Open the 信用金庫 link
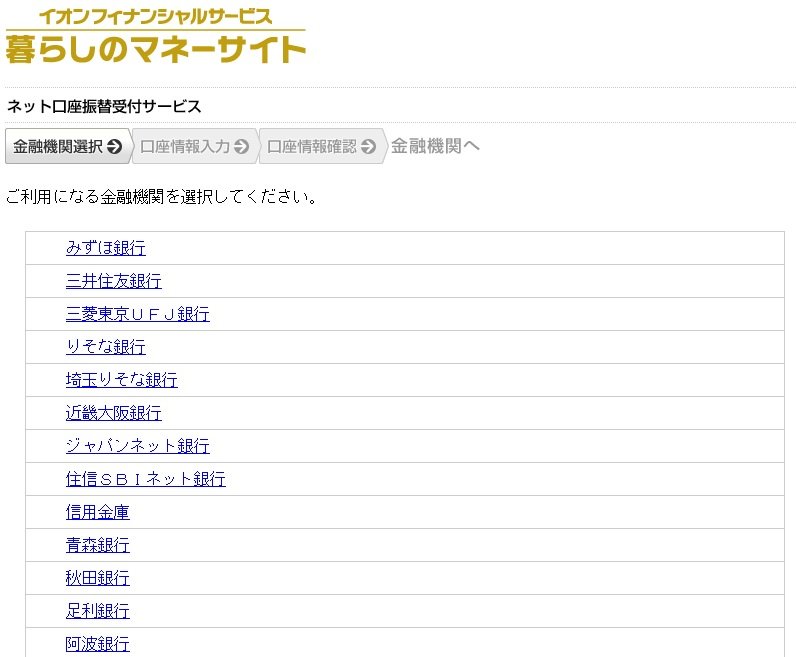The image size is (796, 657). (x=97, y=512)
